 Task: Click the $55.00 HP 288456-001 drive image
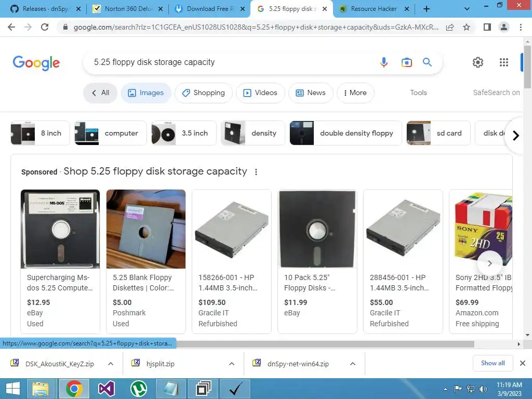(x=403, y=229)
